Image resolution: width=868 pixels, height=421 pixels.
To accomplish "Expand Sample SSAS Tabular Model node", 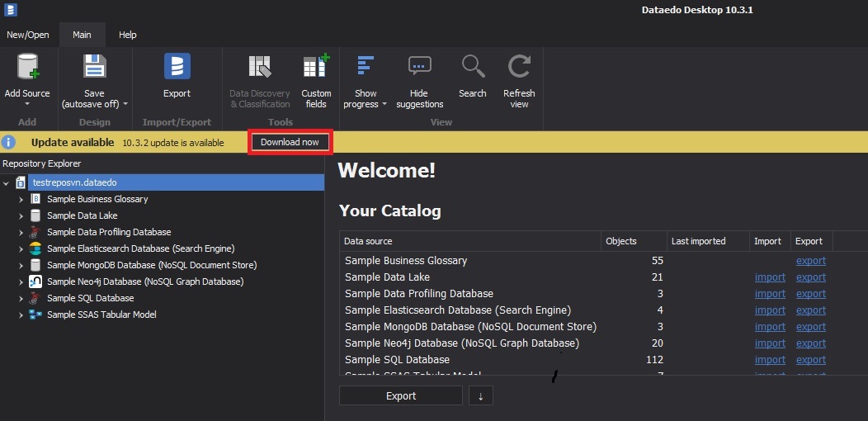I will point(21,315).
